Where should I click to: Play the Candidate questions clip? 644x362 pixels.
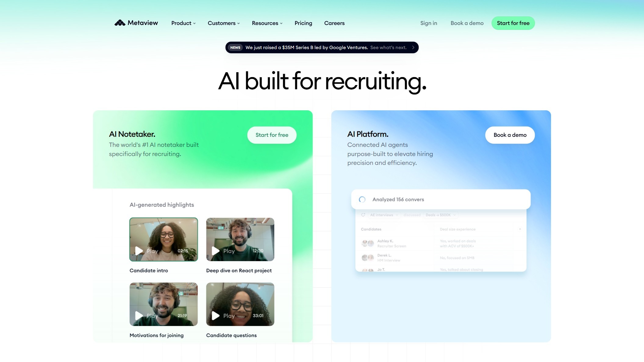click(216, 315)
